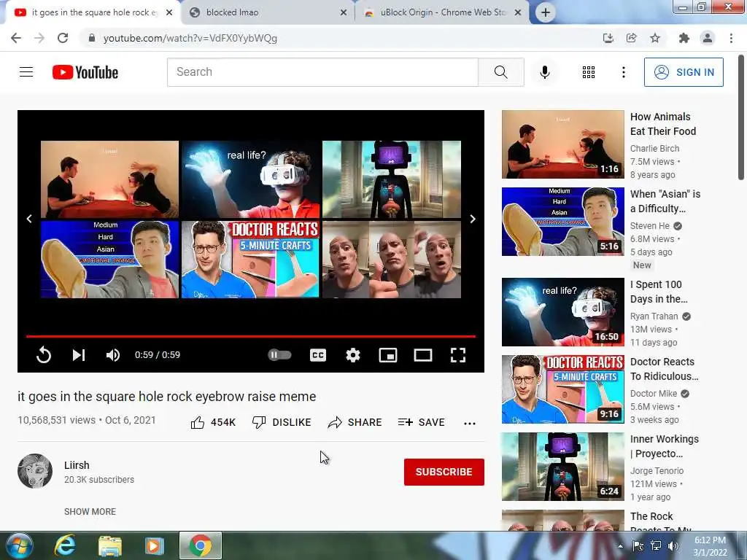Image resolution: width=747 pixels, height=560 pixels.
Task: Toggle closed captions CC button
Action: click(x=318, y=355)
